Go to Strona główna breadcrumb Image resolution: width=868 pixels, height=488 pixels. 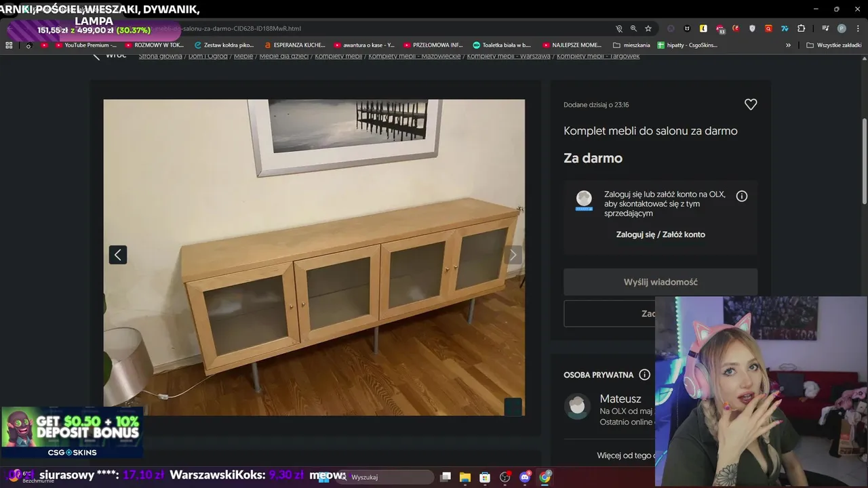click(x=160, y=56)
